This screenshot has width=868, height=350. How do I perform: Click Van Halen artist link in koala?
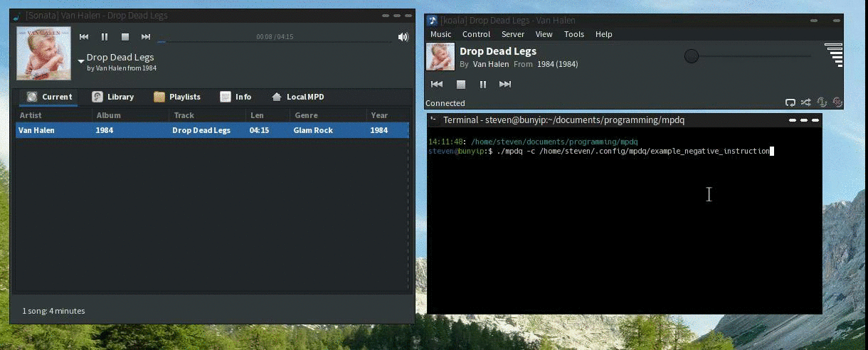pyautogui.click(x=491, y=64)
